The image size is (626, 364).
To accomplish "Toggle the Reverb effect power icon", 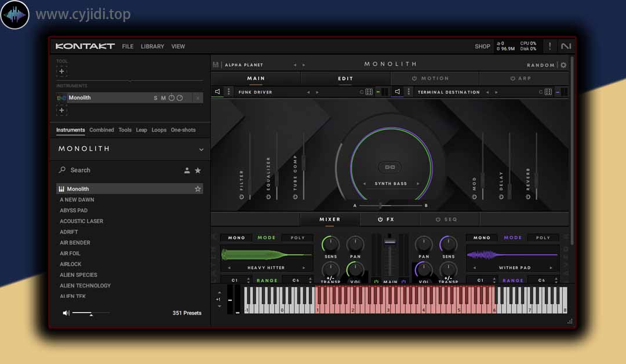I will pyautogui.click(x=528, y=196).
